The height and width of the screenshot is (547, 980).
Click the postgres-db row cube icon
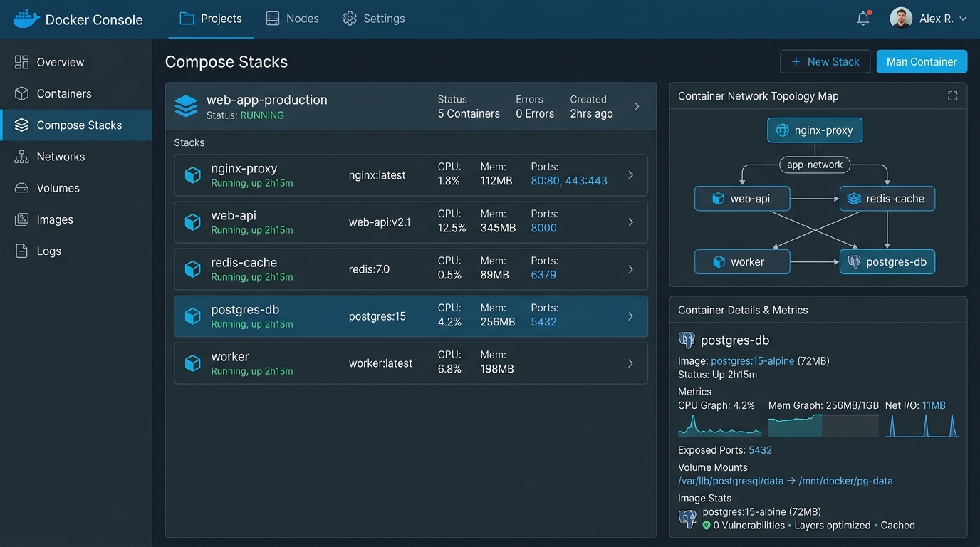(192, 316)
